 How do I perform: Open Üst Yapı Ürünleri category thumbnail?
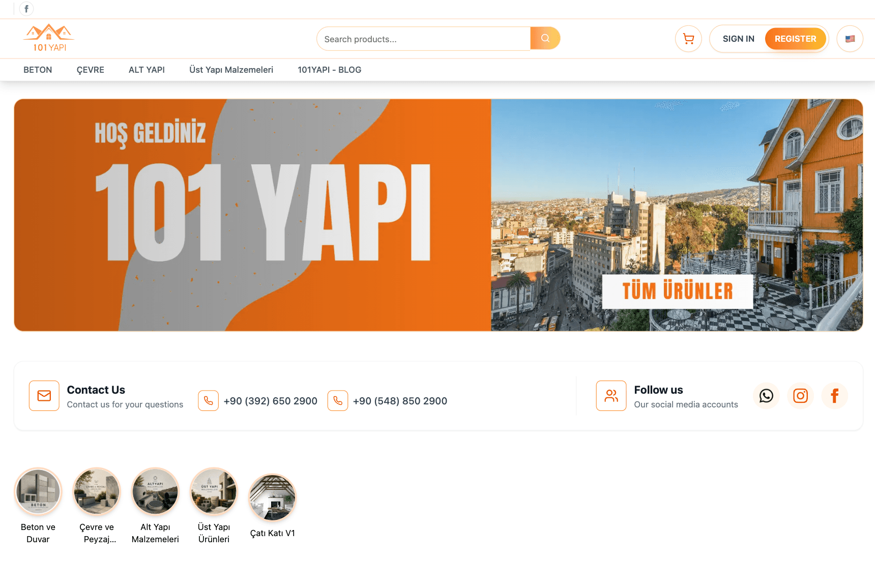click(214, 491)
